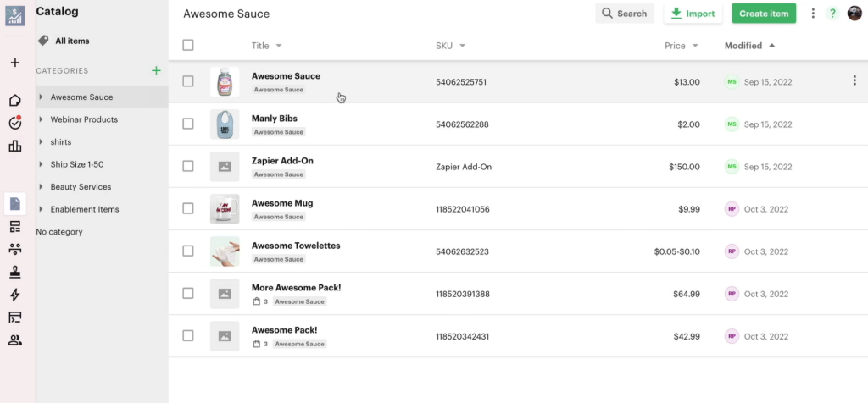Check the Manly Bibs row checkbox
The height and width of the screenshot is (403, 868).
click(x=188, y=124)
